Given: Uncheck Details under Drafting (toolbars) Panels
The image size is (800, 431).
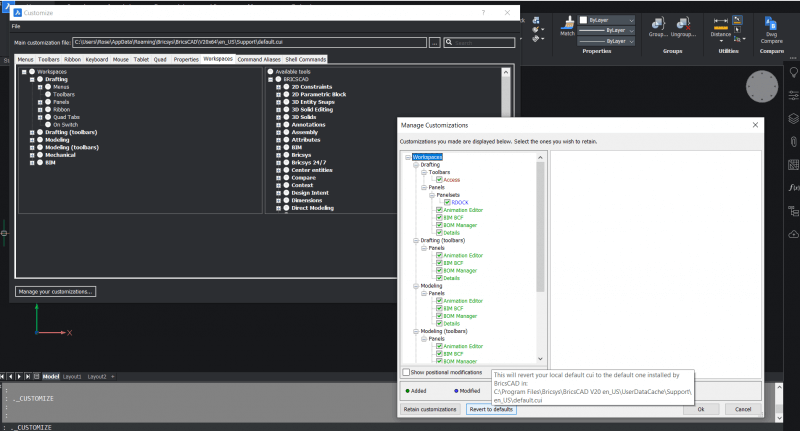Looking at the screenshot, I should 439,278.
